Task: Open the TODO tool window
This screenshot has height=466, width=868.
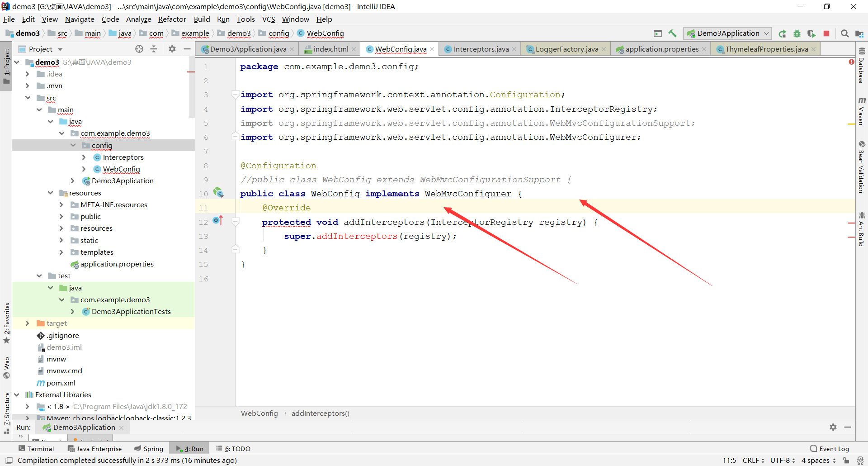Action: 233,448
